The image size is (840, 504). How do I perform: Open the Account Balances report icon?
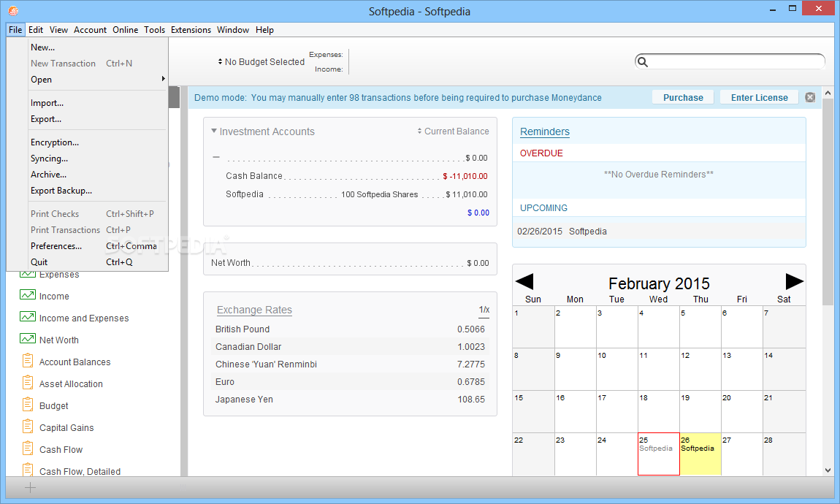(x=28, y=360)
